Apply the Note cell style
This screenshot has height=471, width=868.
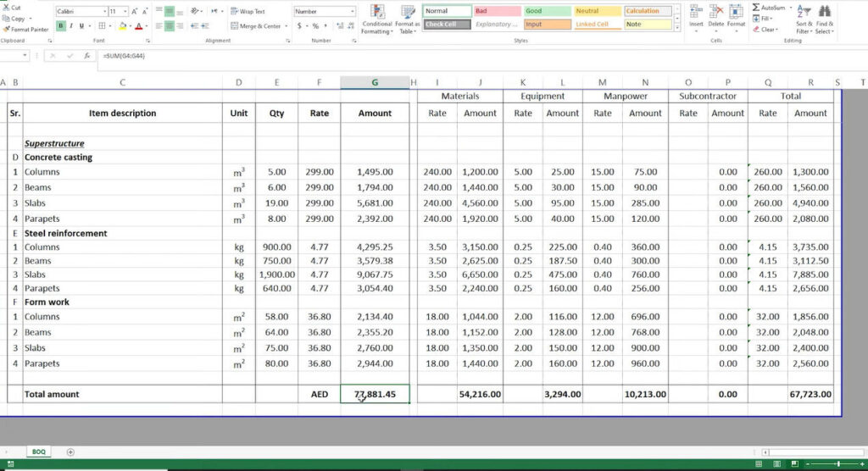(x=648, y=25)
